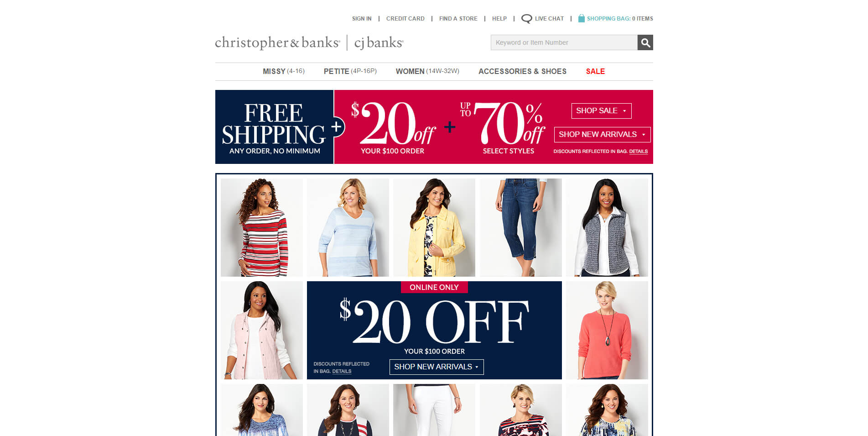Viewport: 868px width, 436px height.
Task: Expand Shop New Arrivals under $20 Off
Action: coord(437,367)
